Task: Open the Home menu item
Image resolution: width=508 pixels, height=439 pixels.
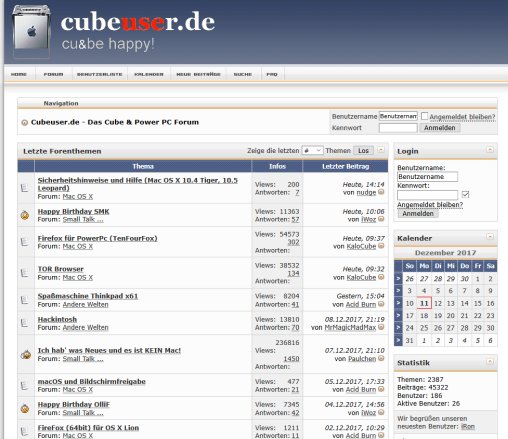Action: (x=19, y=74)
